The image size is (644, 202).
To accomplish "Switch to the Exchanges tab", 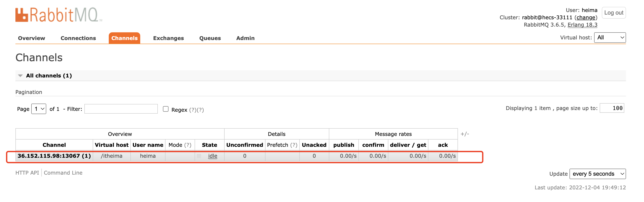I will [x=168, y=38].
